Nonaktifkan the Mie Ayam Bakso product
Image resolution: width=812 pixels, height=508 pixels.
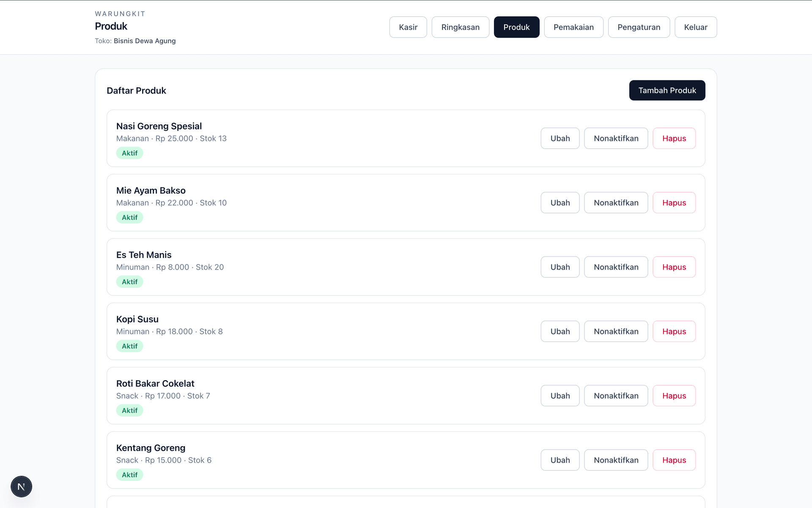point(616,203)
